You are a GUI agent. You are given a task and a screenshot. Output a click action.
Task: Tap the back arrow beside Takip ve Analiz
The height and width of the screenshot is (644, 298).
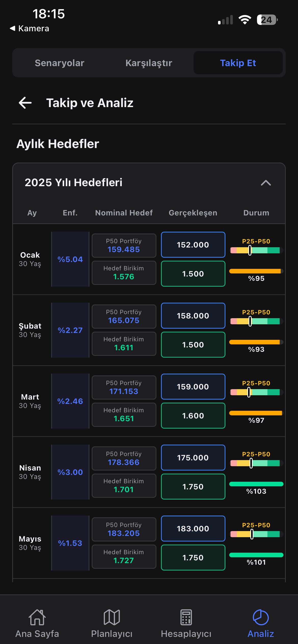(25, 103)
